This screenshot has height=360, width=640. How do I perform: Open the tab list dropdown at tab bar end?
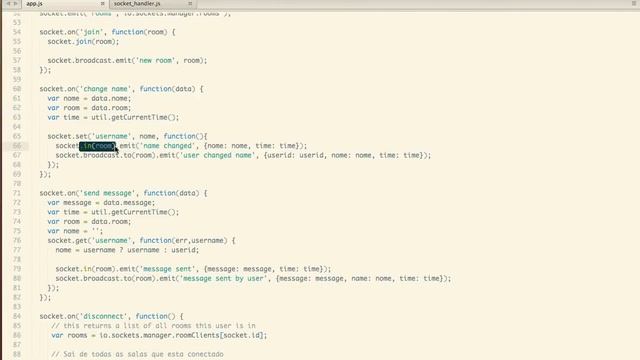coord(634,3)
